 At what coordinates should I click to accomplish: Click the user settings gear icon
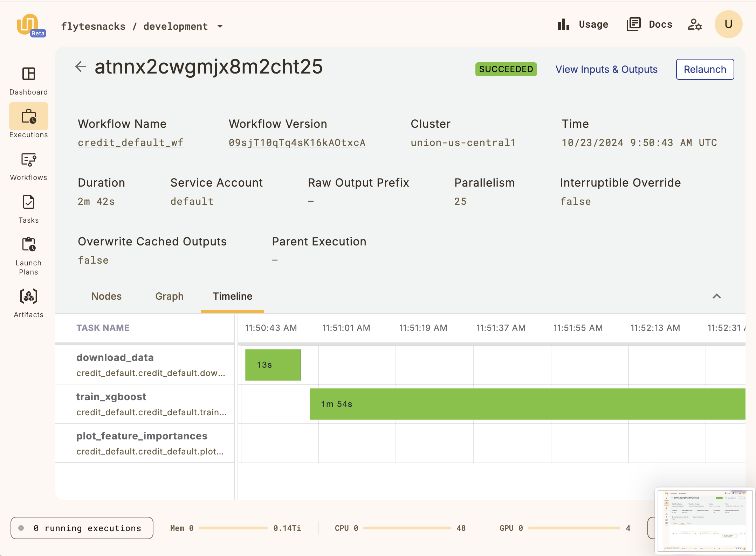click(x=694, y=25)
